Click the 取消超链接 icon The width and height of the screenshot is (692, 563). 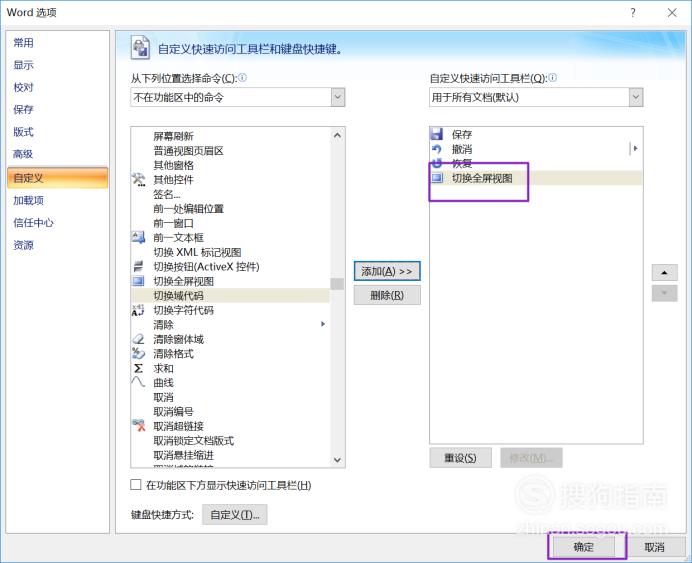139,426
